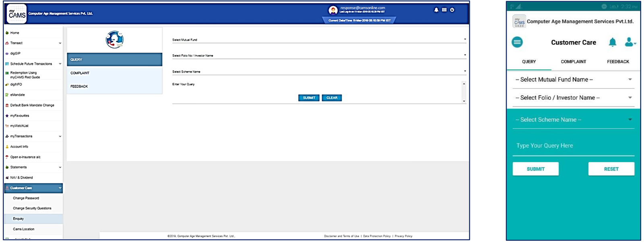The height and width of the screenshot is (246, 644).
Task: Tap the teal bell icon in mobile app
Action: coord(612,42)
